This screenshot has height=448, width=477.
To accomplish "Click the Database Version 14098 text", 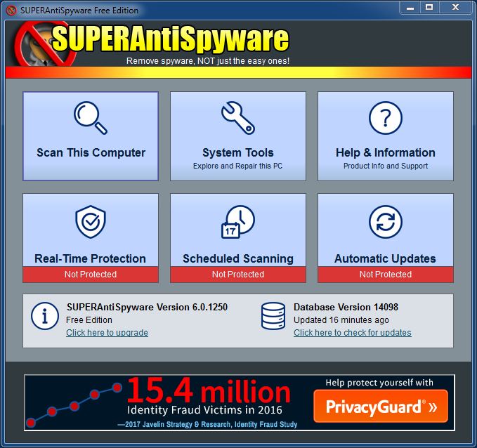I will (346, 307).
